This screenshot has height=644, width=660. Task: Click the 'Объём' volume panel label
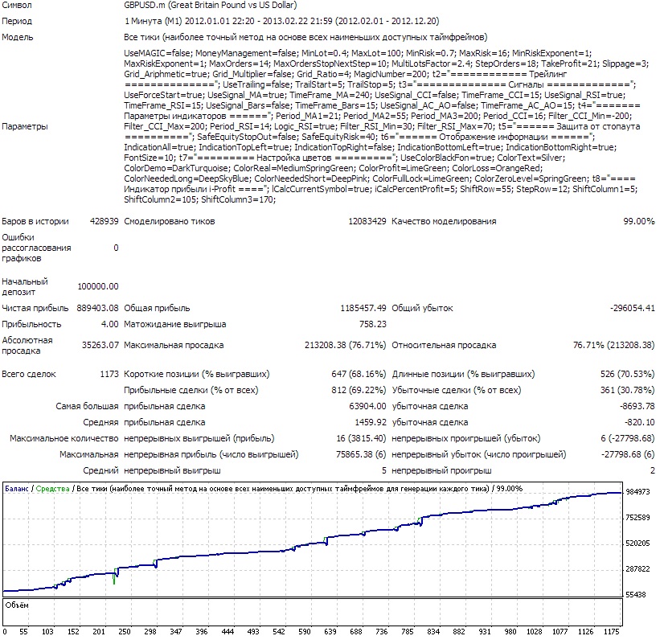(x=17, y=605)
